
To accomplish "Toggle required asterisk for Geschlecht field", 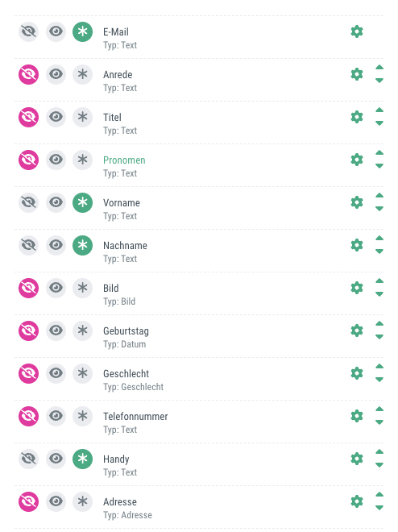I will click(83, 373).
